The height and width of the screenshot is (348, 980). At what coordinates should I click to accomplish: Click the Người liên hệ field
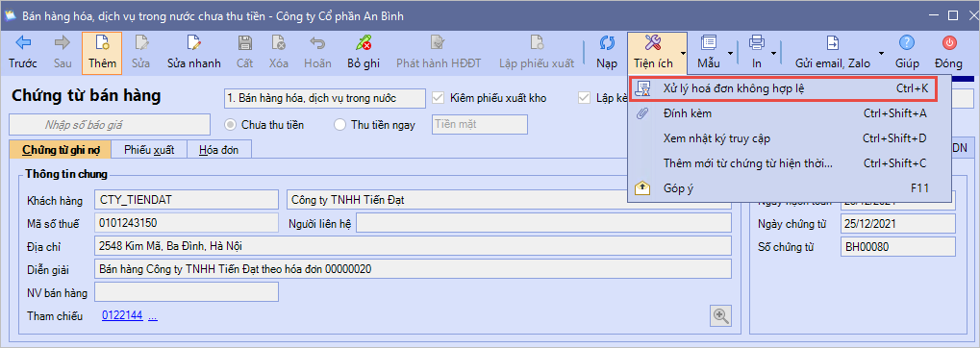(x=543, y=222)
